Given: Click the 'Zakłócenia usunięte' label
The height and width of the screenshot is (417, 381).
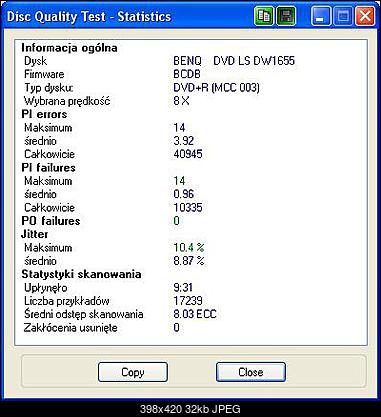Looking at the screenshot, I should [x=71, y=328].
